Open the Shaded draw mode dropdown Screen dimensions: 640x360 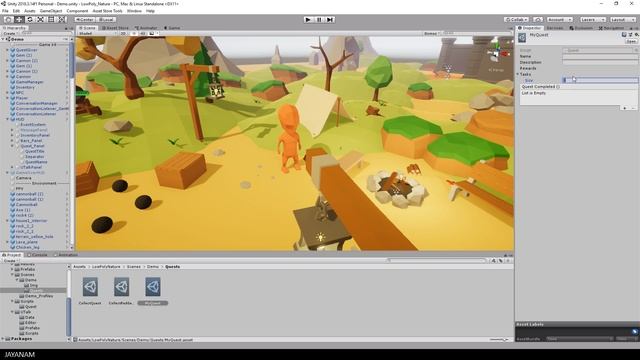coord(98,33)
